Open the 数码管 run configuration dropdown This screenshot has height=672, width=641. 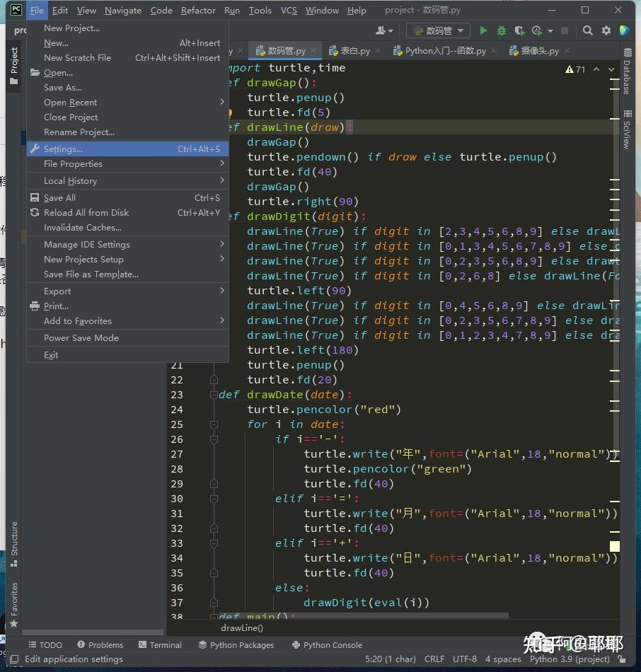click(x=439, y=30)
